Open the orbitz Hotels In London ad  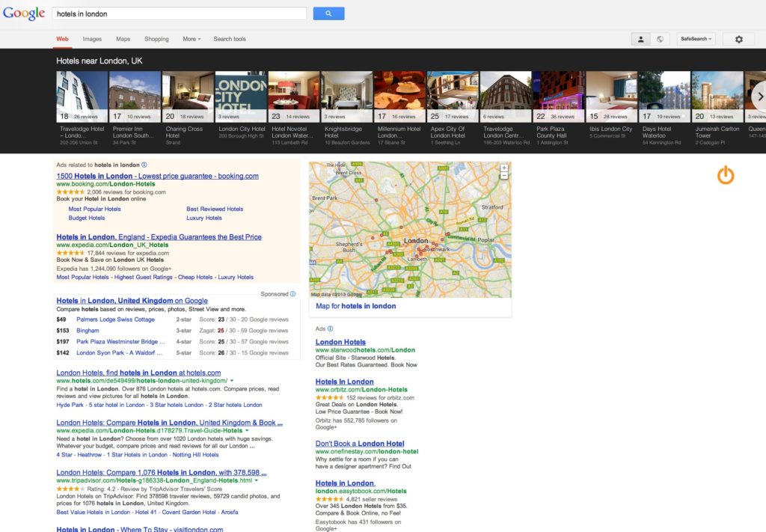(344, 382)
